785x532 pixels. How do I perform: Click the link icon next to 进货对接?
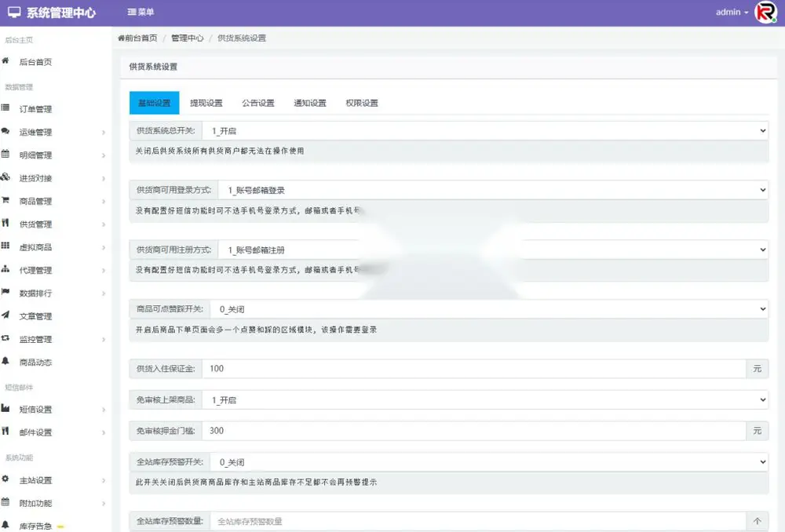[x=5, y=177]
